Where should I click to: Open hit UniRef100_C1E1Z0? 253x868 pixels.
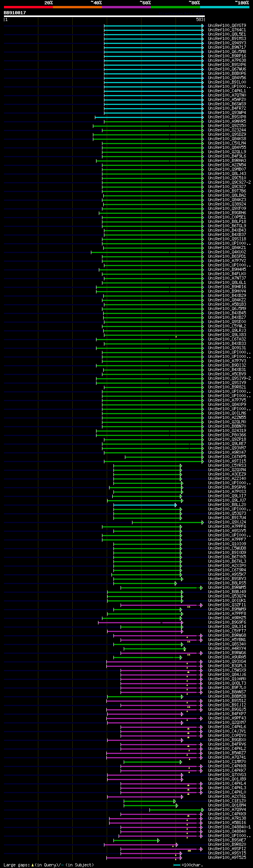[227, 801]
